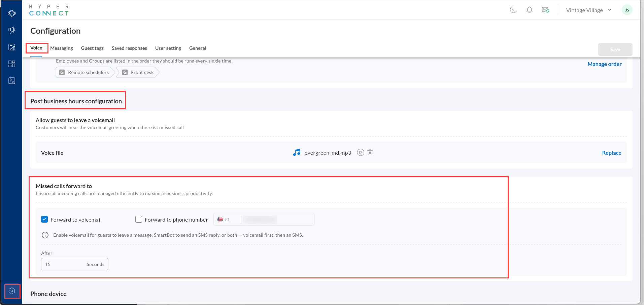Click the HyperConnect logo

(49, 10)
